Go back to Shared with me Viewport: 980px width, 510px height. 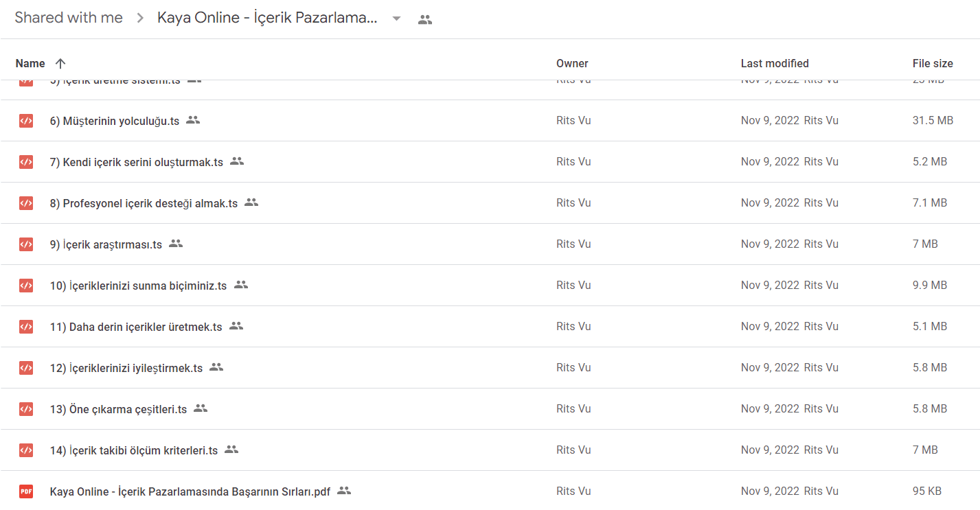click(69, 18)
